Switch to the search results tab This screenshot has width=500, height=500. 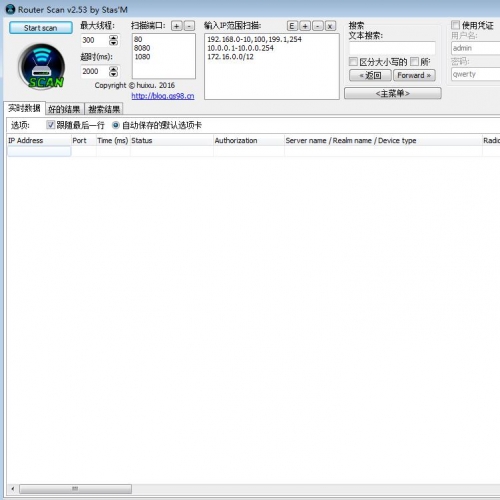(x=104, y=109)
